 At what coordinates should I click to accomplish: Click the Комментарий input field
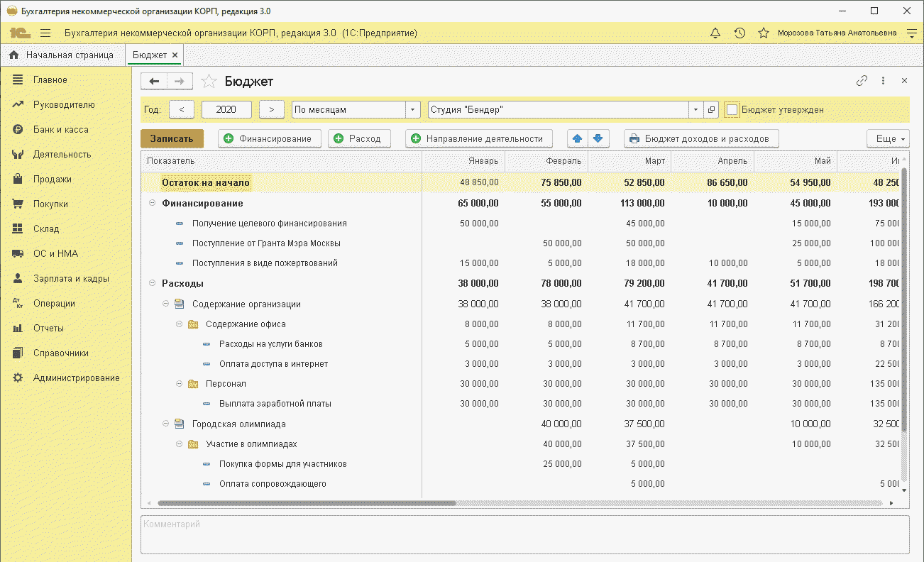(x=525, y=534)
